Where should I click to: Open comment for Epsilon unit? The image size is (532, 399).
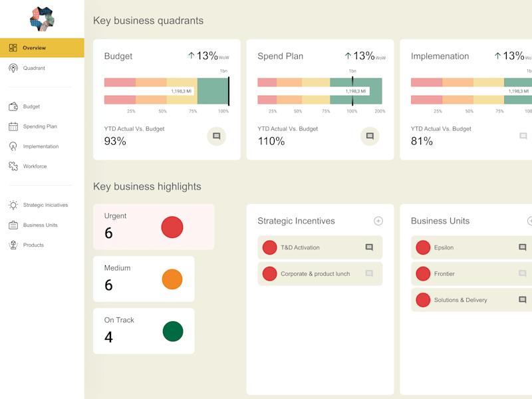pyautogui.click(x=523, y=247)
